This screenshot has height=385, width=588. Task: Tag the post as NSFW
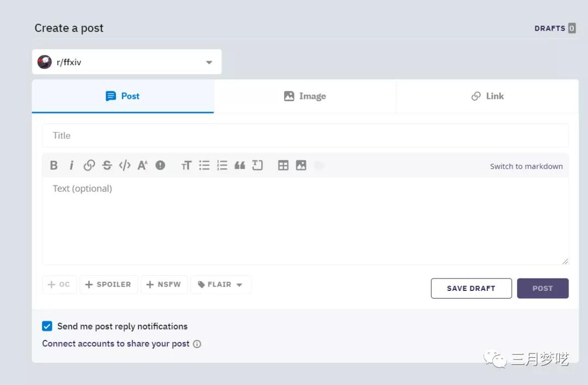click(x=164, y=284)
